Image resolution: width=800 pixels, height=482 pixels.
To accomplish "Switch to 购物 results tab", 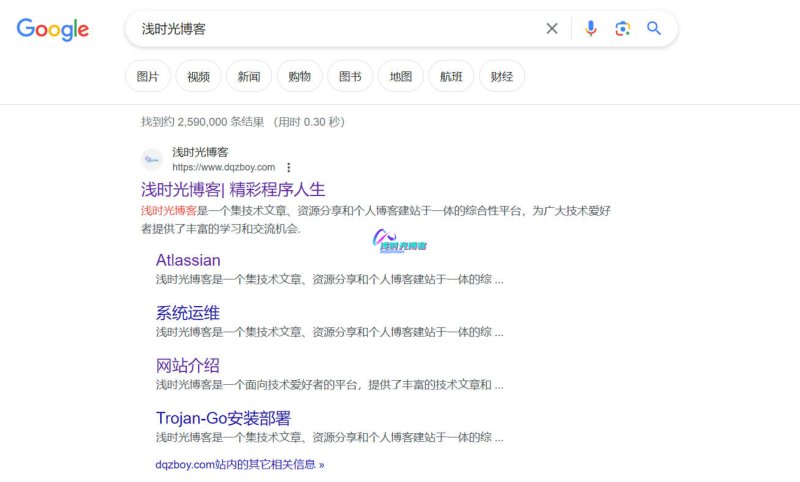I will tap(299, 77).
